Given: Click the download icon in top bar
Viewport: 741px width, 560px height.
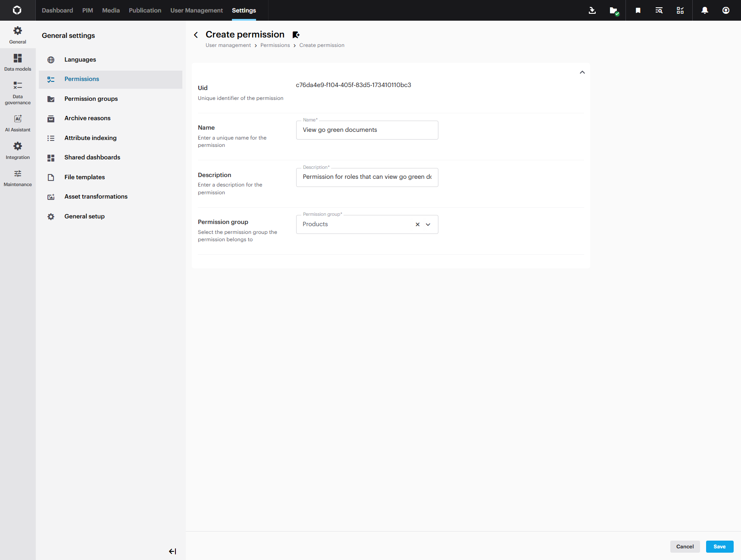Looking at the screenshot, I should coord(592,10).
